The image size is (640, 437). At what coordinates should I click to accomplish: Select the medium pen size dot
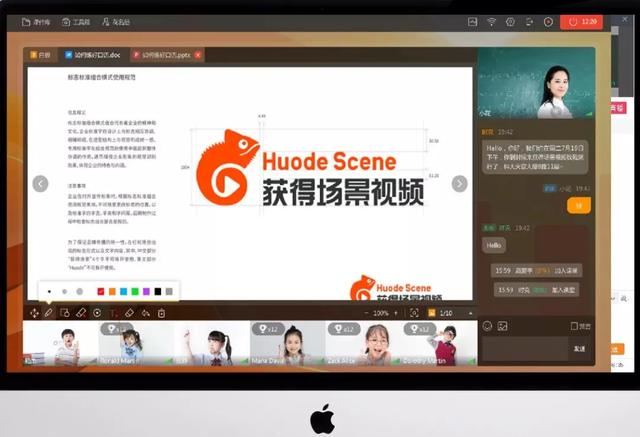click(64, 291)
